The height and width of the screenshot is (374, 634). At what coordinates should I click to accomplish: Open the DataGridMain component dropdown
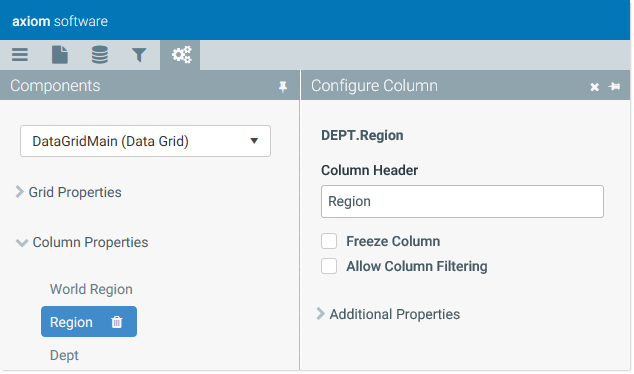click(x=145, y=141)
